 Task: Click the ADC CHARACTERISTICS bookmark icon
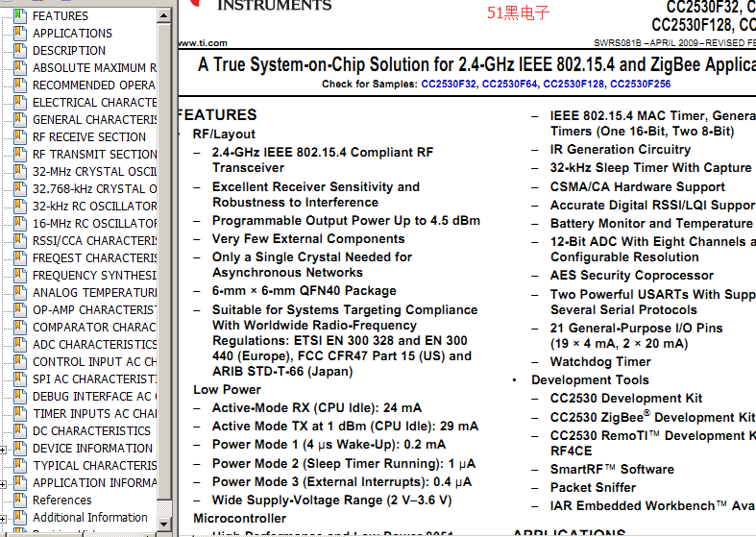pyautogui.click(x=20, y=345)
